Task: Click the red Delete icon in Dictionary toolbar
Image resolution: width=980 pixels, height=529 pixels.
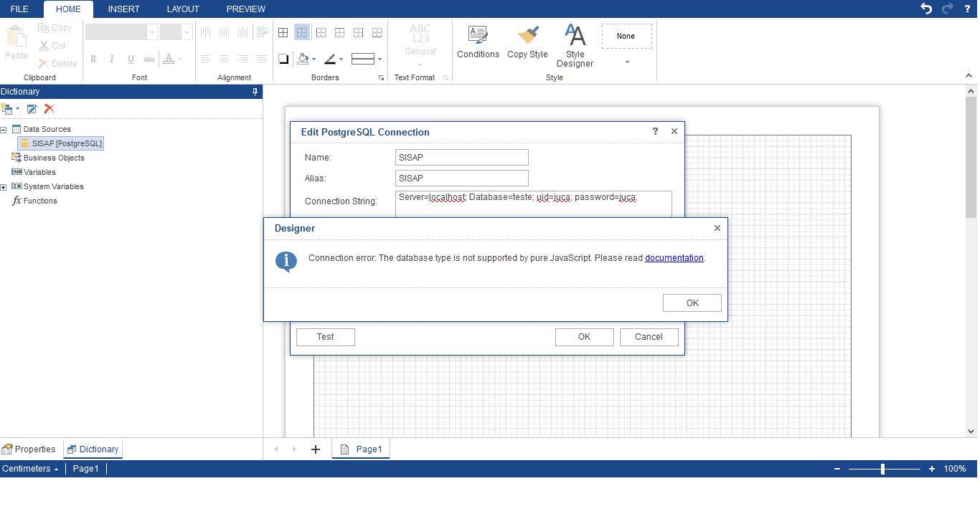Action: tap(49, 109)
